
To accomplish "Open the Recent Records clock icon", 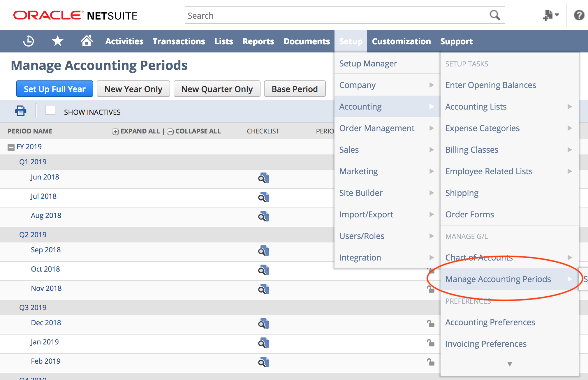I will (29, 41).
